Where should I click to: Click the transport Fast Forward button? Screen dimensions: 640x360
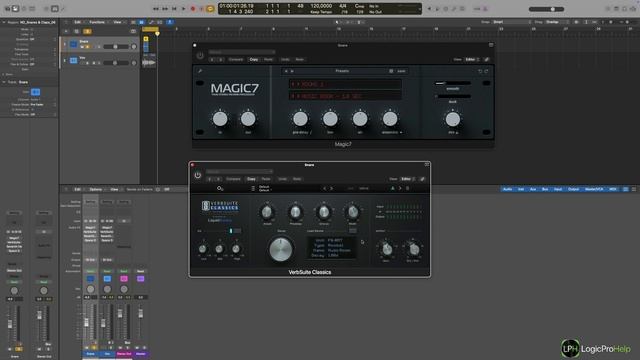tap(165, 9)
